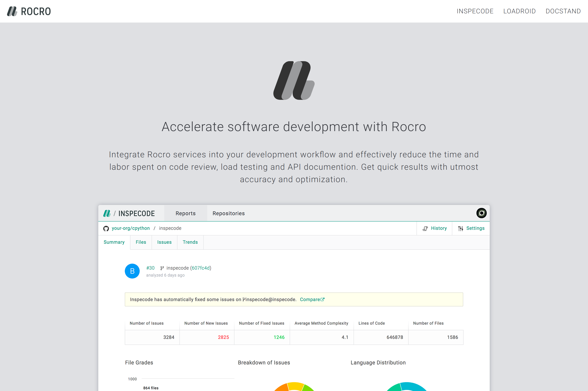588x391 pixels.
Task: Switch to the Files tab
Action: pos(141,242)
